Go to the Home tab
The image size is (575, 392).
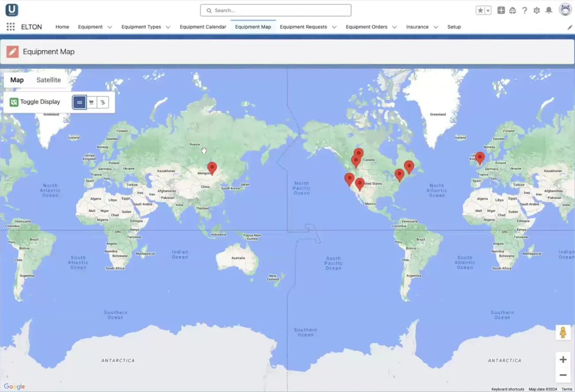click(x=62, y=27)
